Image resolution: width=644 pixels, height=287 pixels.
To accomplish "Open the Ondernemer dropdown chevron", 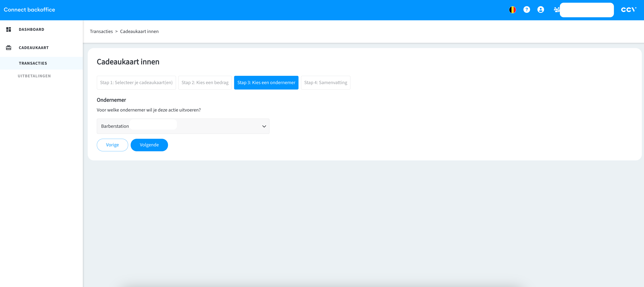I will pyautogui.click(x=264, y=126).
